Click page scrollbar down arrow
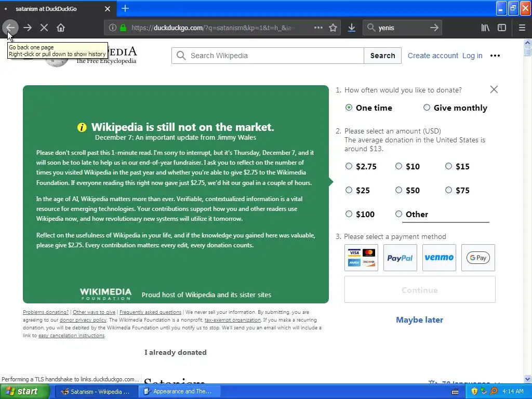The height and width of the screenshot is (399, 532). click(527, 379)
